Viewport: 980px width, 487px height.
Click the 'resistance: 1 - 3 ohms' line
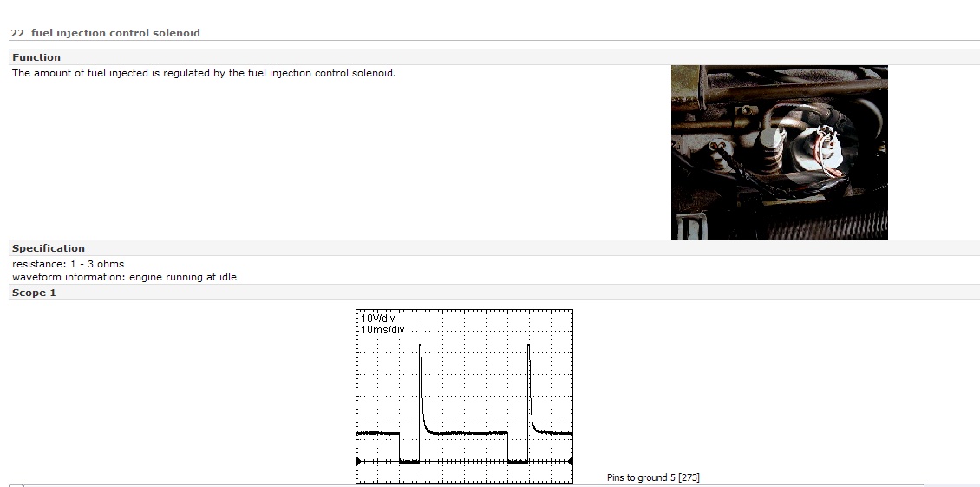[68, 264]
